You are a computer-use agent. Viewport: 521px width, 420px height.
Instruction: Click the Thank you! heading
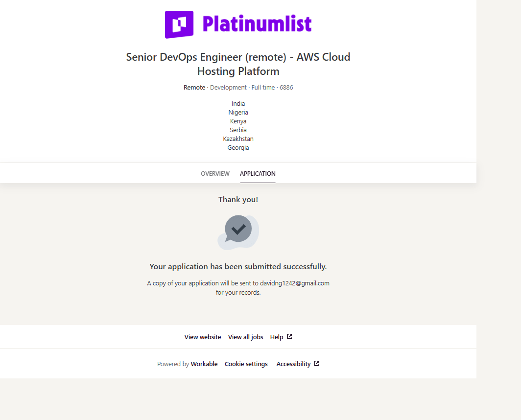238,200
